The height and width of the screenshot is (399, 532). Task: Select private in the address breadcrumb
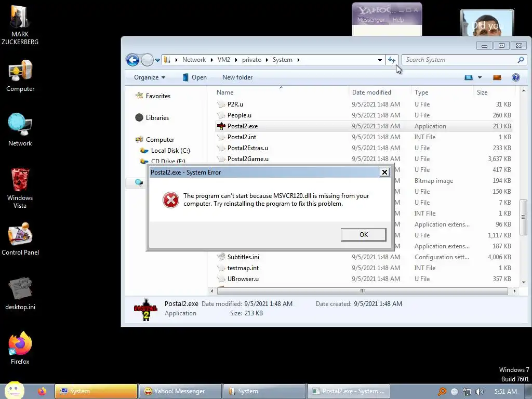point(251,60)
